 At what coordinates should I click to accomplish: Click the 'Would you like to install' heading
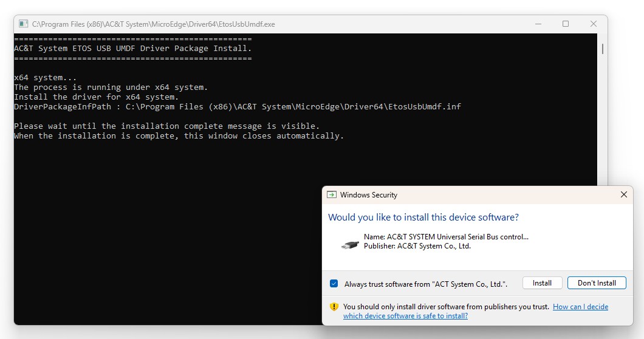coord(423,217)
